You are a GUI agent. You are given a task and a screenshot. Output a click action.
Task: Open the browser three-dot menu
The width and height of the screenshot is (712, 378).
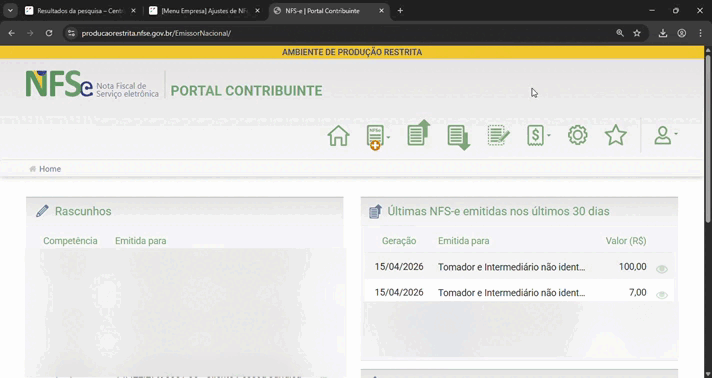coord(700,33)
